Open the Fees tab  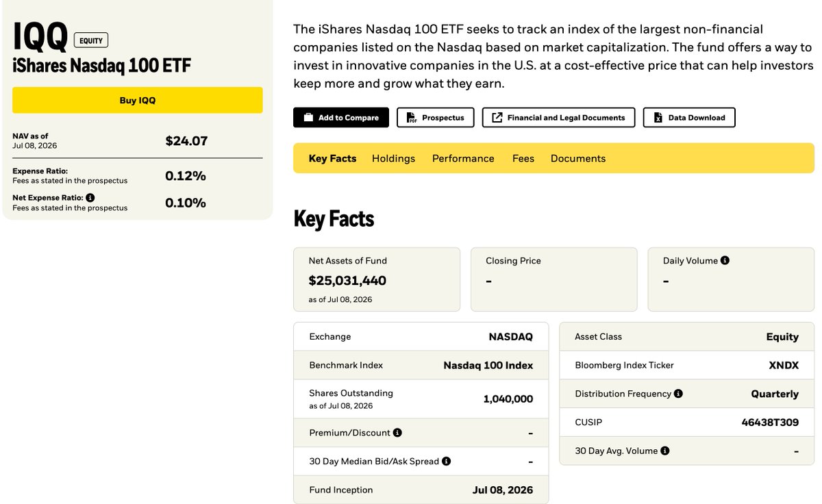click(523, 158)
